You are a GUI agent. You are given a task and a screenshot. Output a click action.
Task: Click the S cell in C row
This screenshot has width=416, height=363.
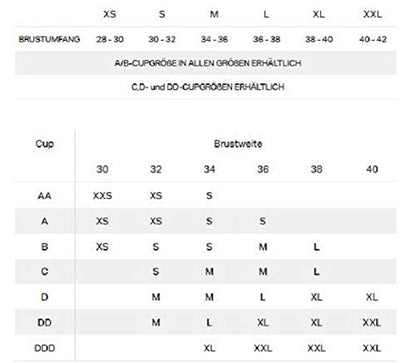[156, 271]
